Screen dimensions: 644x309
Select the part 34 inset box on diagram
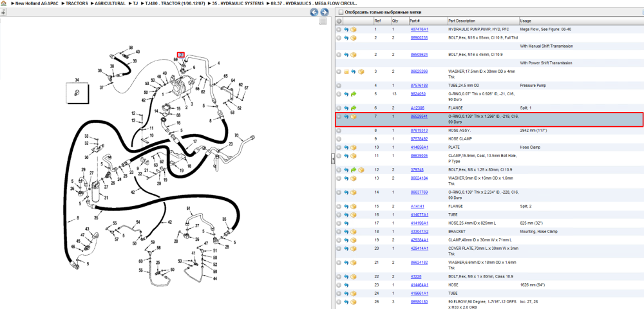pos(78,93)
